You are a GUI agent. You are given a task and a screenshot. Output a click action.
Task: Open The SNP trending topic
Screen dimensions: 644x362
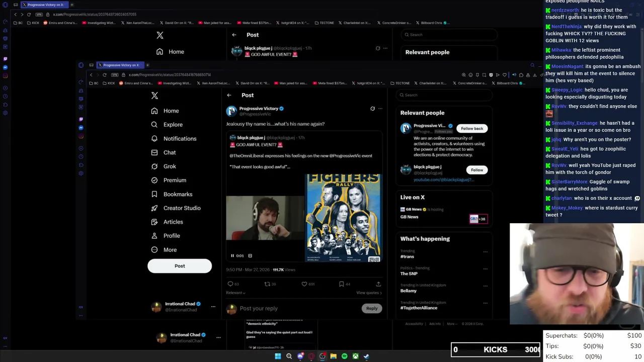click(x=409, y=274)
